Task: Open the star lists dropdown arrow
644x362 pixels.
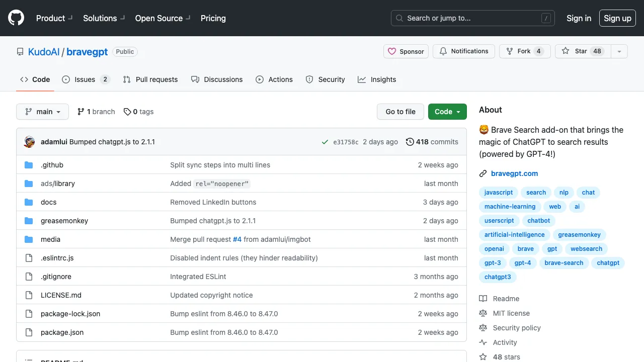Action: click(x=619, y=51)
